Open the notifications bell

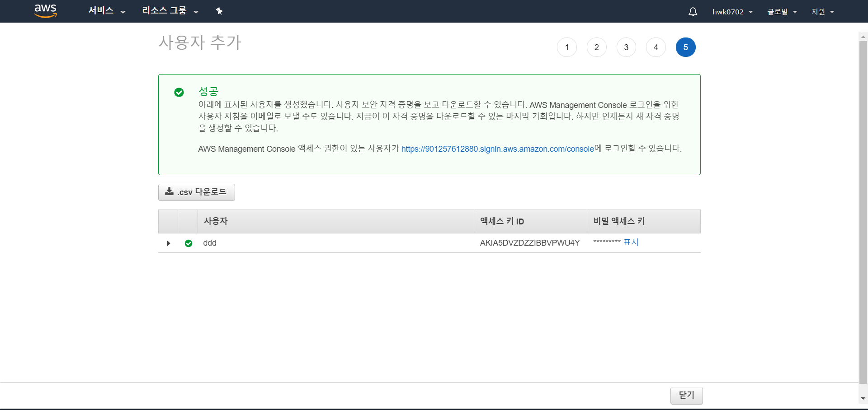pos(693,12)
